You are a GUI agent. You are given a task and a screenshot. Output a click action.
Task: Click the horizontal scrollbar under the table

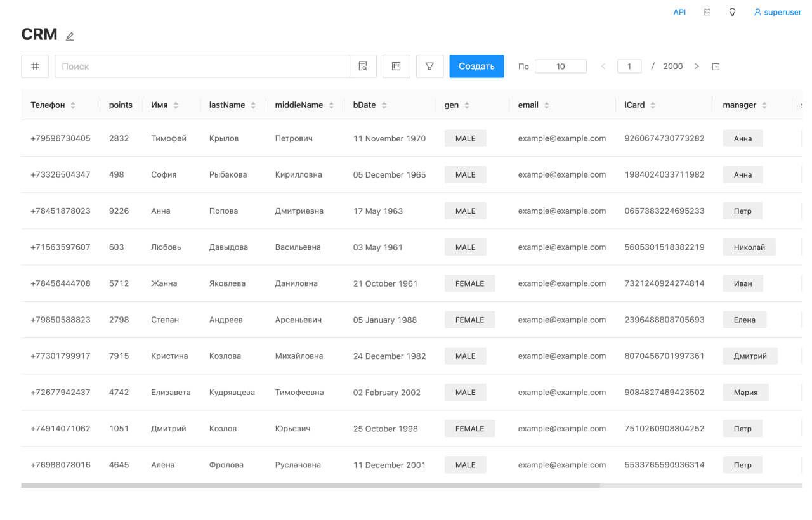[x=310, y=485]
